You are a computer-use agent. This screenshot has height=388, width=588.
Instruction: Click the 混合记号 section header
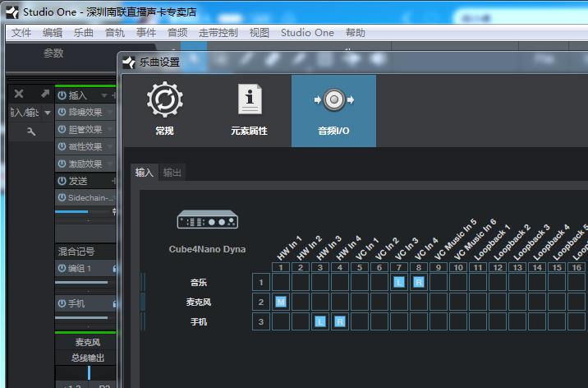coord(76,252)
